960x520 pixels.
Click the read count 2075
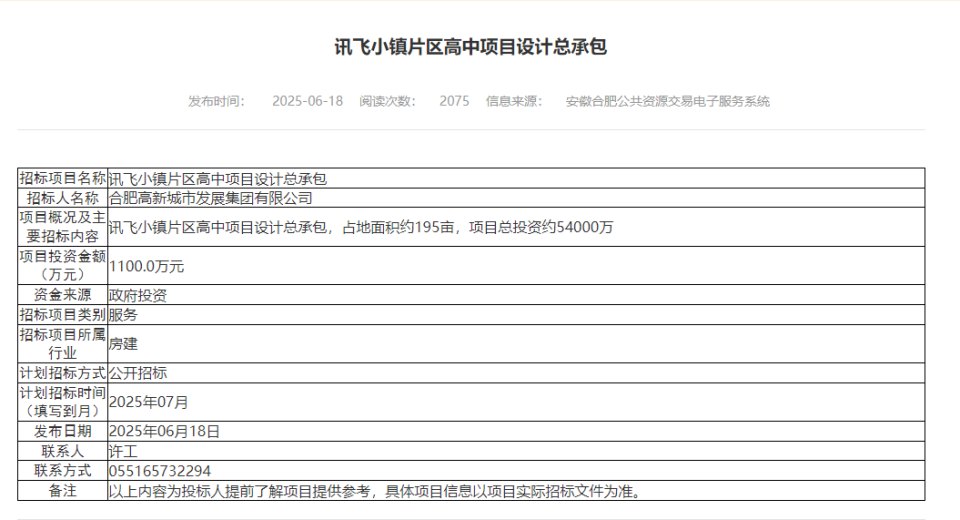click(x=454, y=101)
